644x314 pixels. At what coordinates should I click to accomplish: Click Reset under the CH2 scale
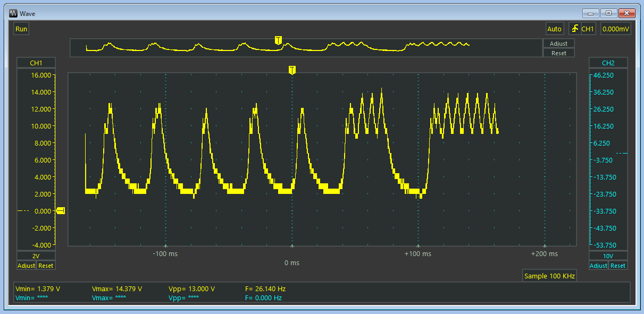[618, 265]
